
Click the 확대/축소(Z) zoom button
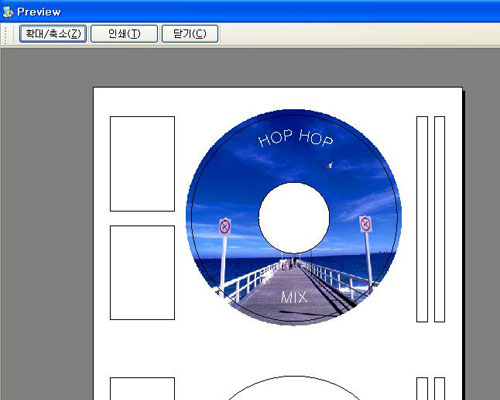coord(53,34)
